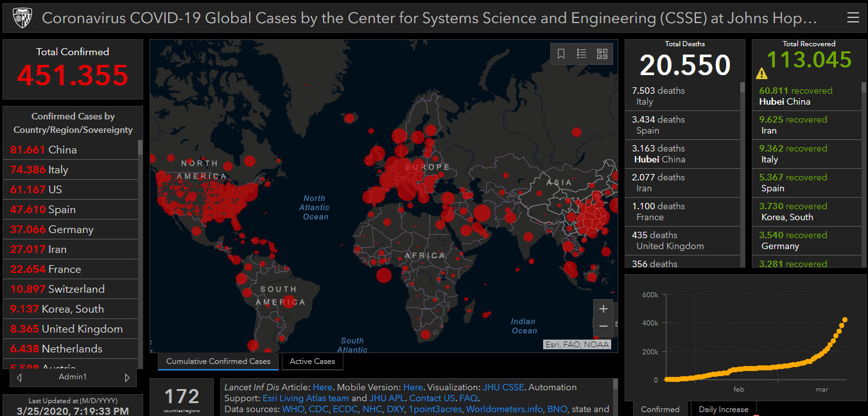
Task: Select Korea, South in confirmed list
Action: pyautogui.click(x=71, y=309)
